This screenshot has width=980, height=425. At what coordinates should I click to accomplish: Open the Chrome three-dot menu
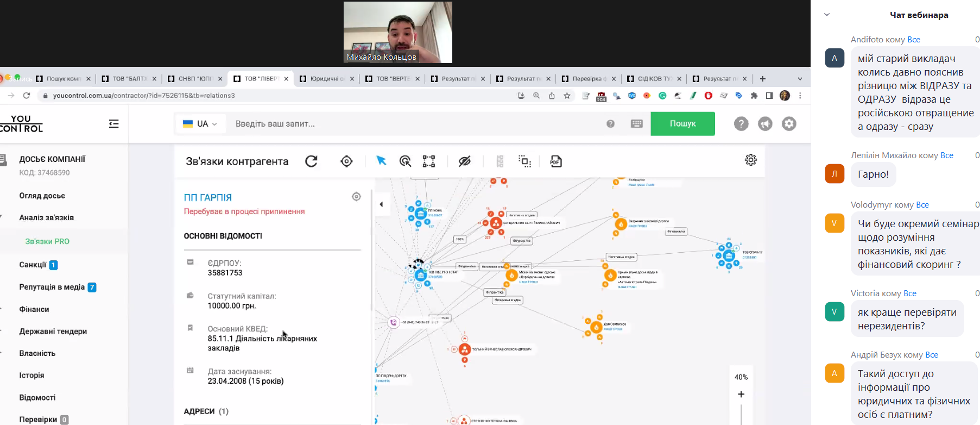click(800, 96)
